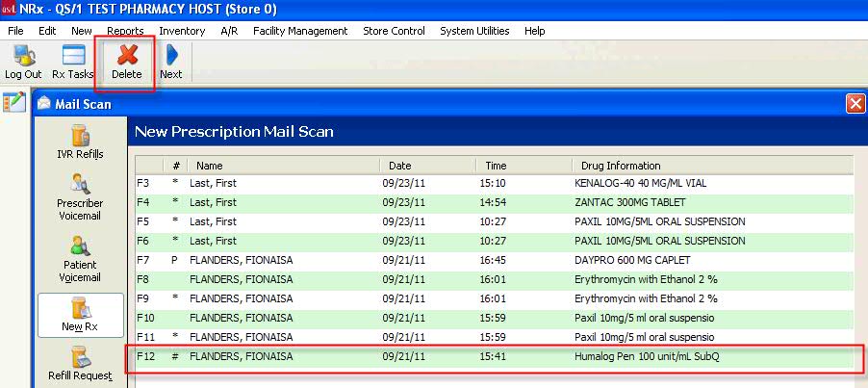Open the A/R menu

(229, 31)
